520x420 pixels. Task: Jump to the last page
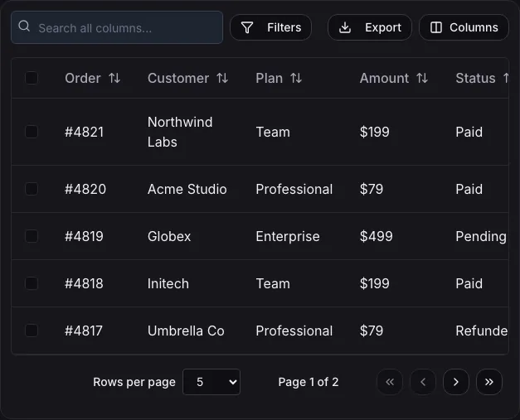(489, 382)
